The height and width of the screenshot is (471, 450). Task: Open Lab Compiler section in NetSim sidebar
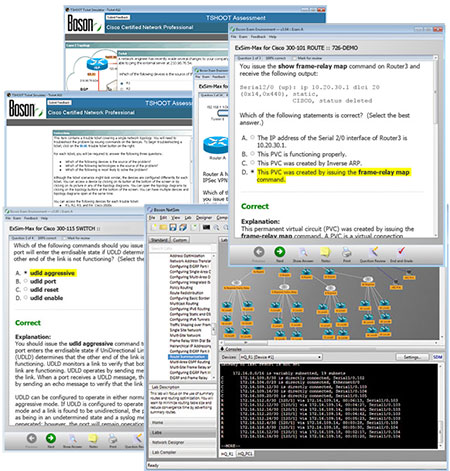click(x=182, y=453)
